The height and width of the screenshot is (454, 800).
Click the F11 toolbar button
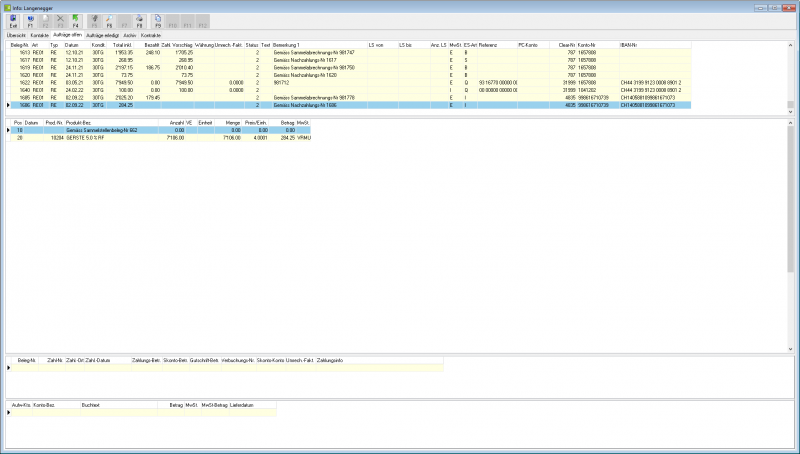[x=188, y=21]
